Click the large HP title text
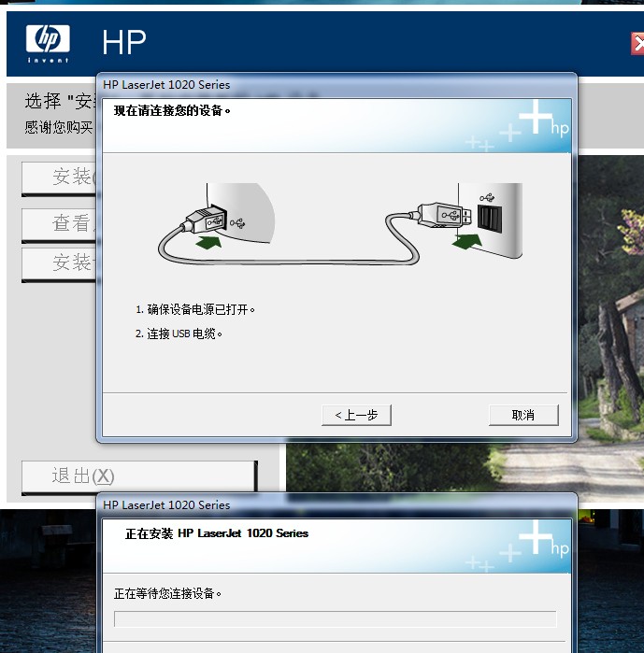Screen dimensions: 644x653 [124, 42]
